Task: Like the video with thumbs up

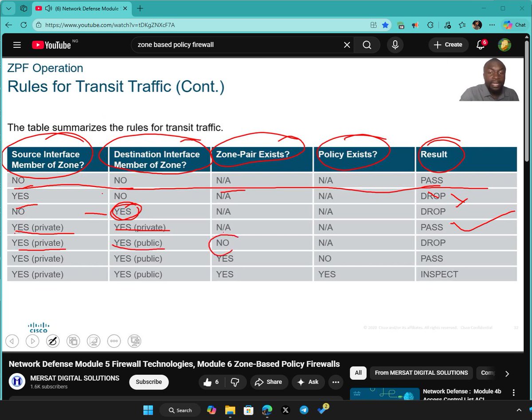Action: (211, 382)
